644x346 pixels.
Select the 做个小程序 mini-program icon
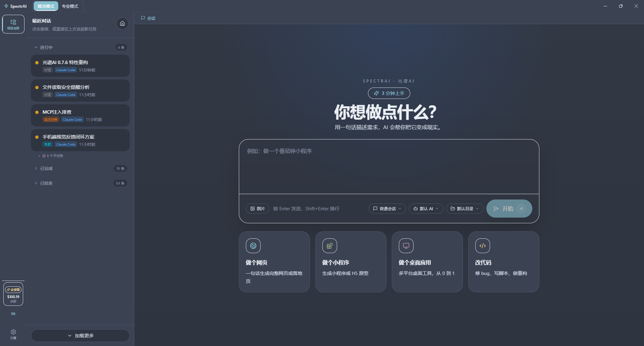[329, 245]
